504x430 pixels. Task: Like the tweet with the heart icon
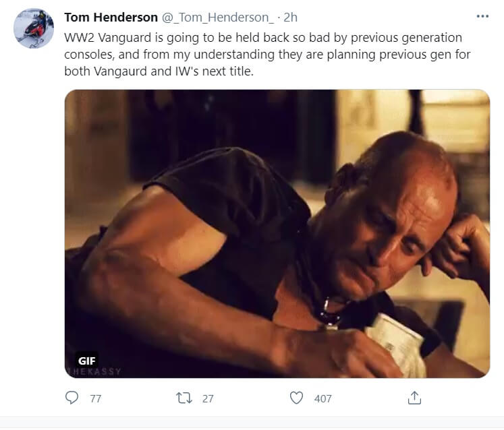296,398
